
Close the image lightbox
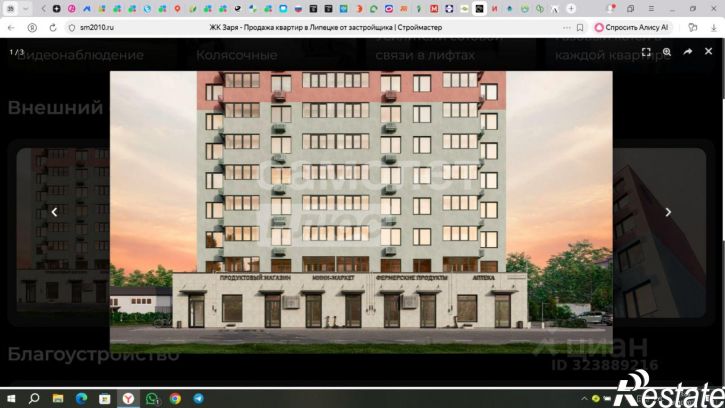coord(709,51)
